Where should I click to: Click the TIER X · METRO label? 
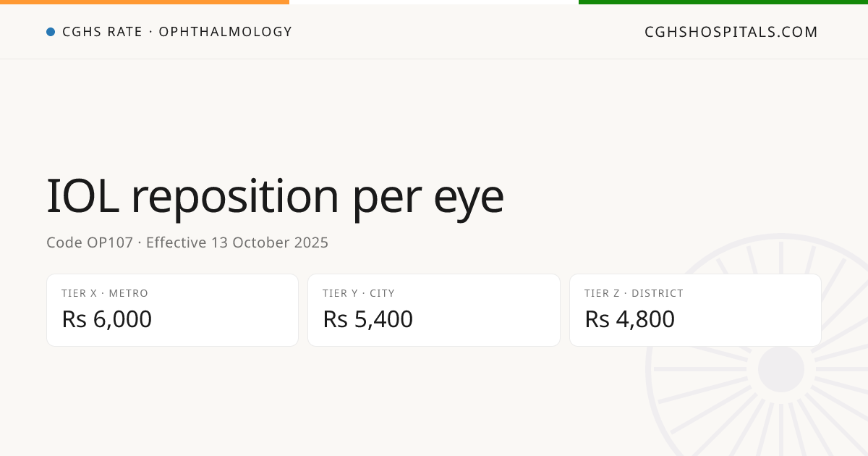(105, 293)
